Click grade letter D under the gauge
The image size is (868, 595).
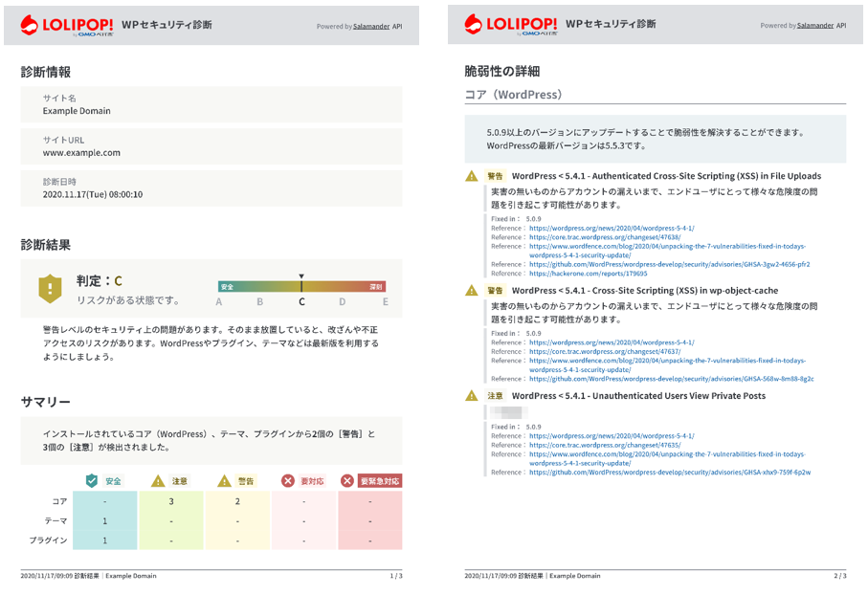[x=342, y=302]
